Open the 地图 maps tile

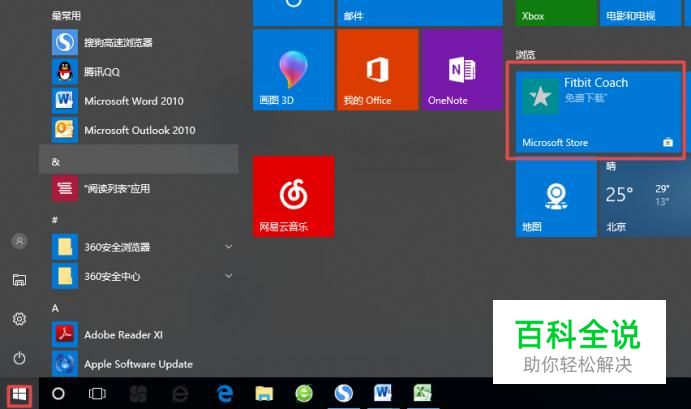556,198
